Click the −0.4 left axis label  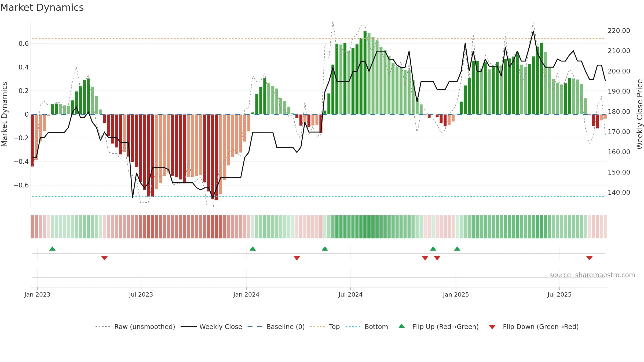[21, 161]
